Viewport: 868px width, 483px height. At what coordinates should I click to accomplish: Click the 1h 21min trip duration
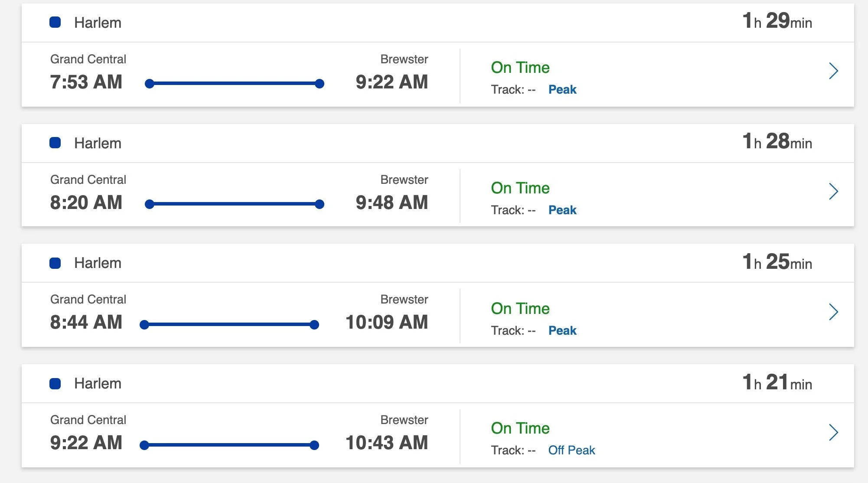777,382
